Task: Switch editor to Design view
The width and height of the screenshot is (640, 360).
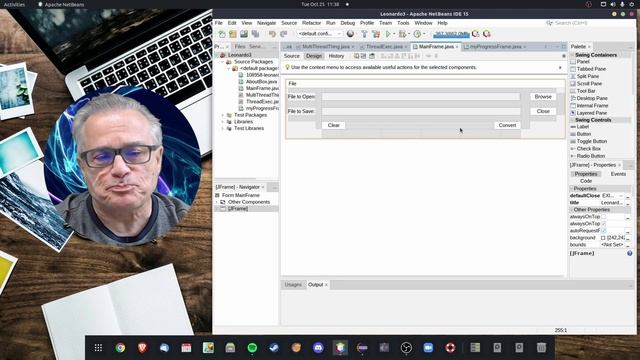Action: point(314,56)
